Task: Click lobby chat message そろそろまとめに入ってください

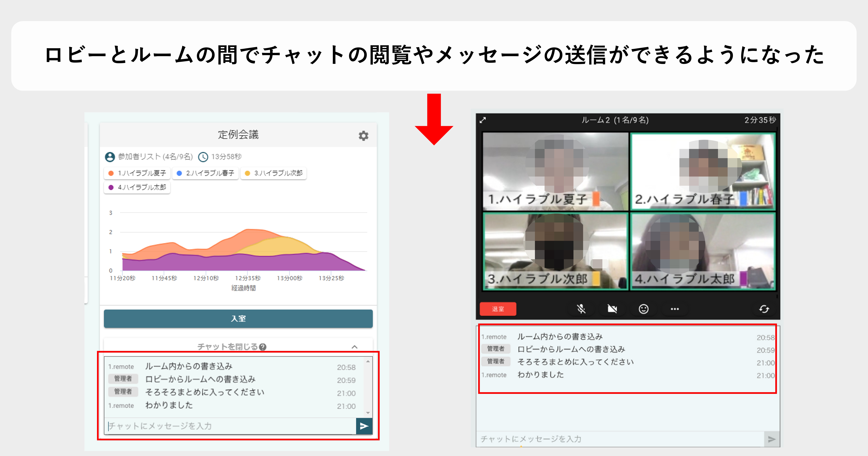Action: click(205, 392)
